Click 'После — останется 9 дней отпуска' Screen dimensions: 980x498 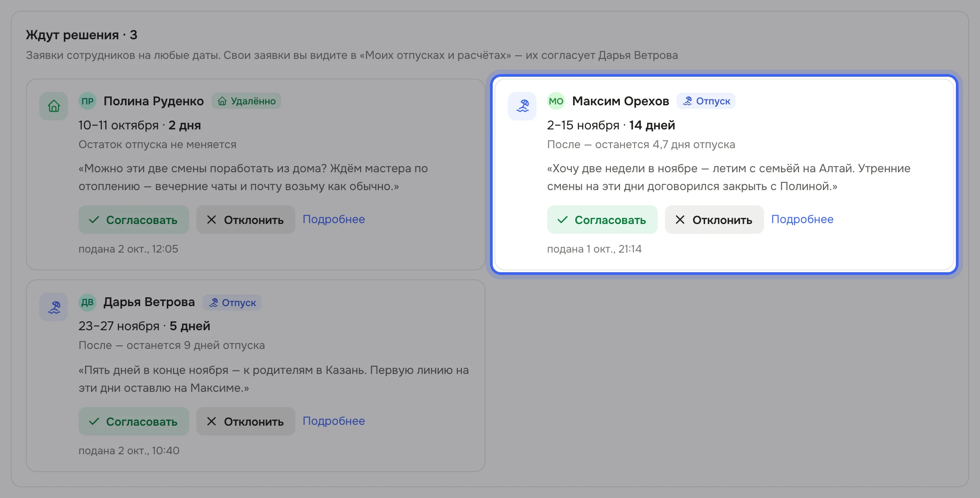172,345
